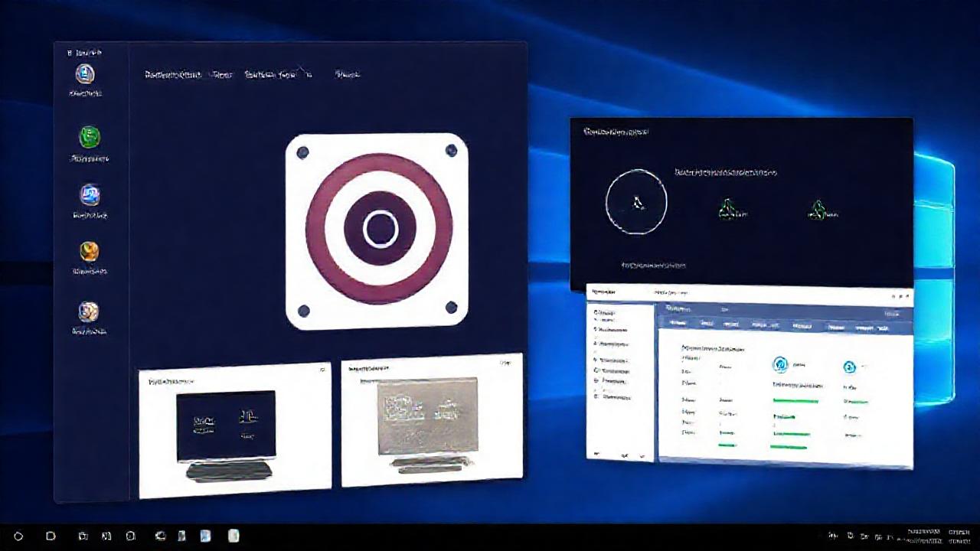The image size is (980, 551).
Task: Open the bottom sidebar application icon
Action: point(90,311)
